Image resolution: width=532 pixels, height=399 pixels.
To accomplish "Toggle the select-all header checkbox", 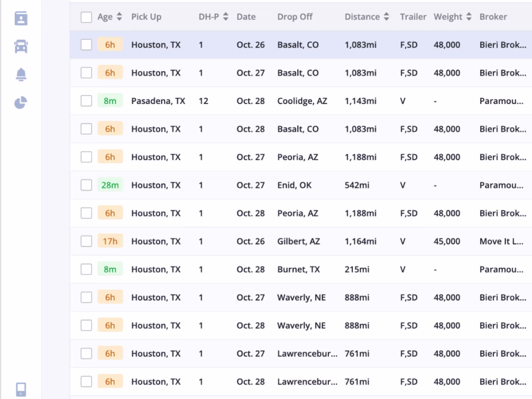I will [x=86, y=17].
